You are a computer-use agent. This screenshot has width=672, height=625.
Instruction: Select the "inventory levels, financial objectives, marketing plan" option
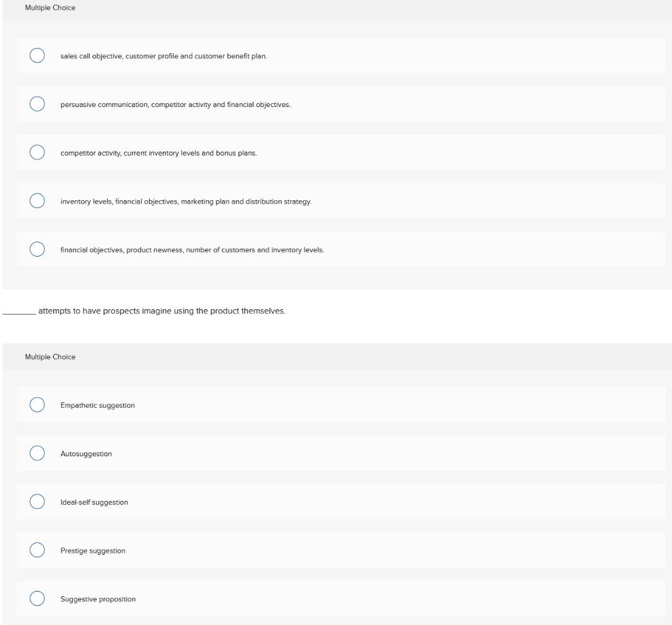click(x=37, y=201)
